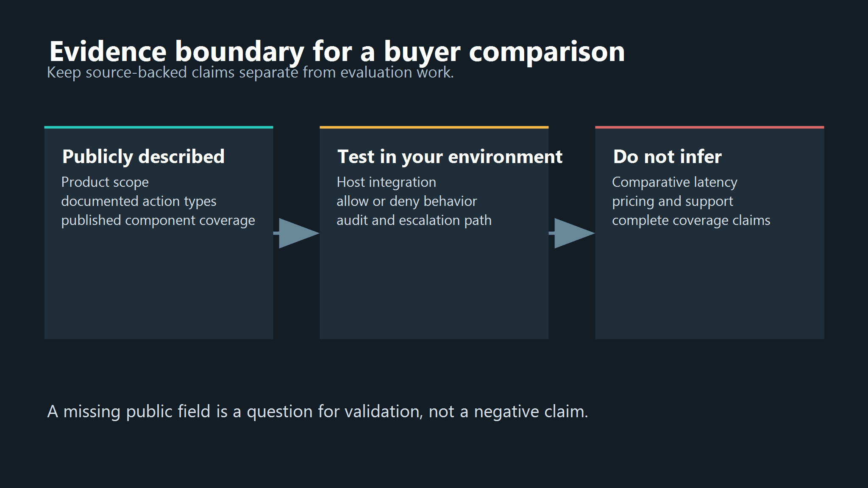Select the slide title Evidence boundary heading
The width and height of the screenshot is (868, 488).
[x=337, y=52]
